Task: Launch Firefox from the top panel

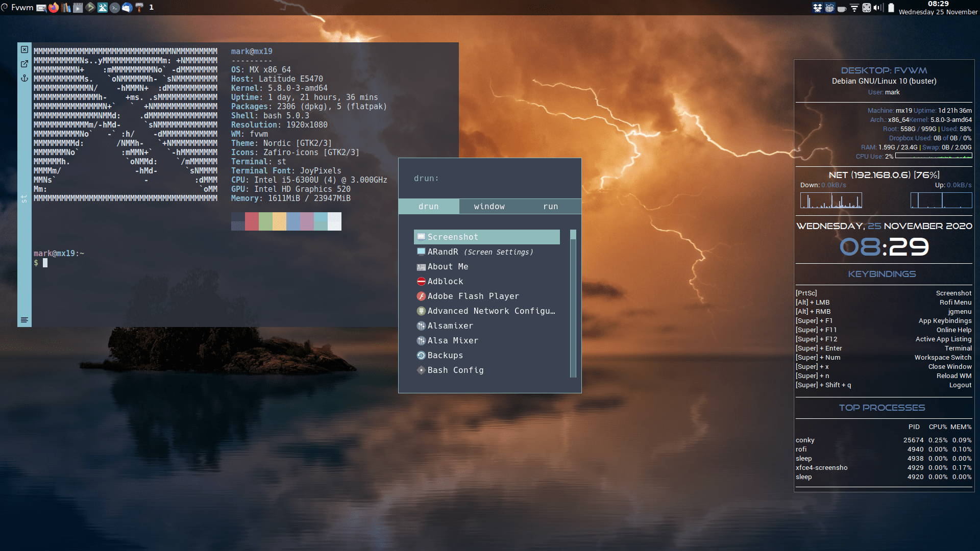Action: (x=54, y=8)
